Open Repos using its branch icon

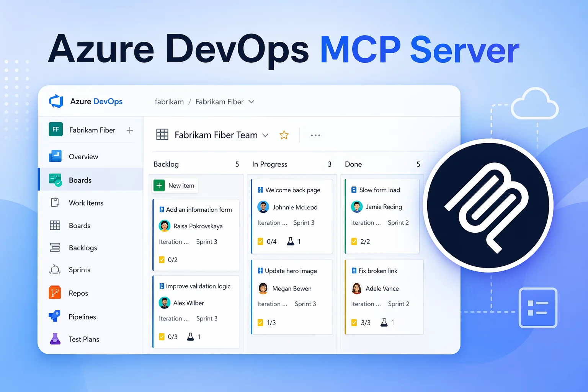tap(55, 292)
